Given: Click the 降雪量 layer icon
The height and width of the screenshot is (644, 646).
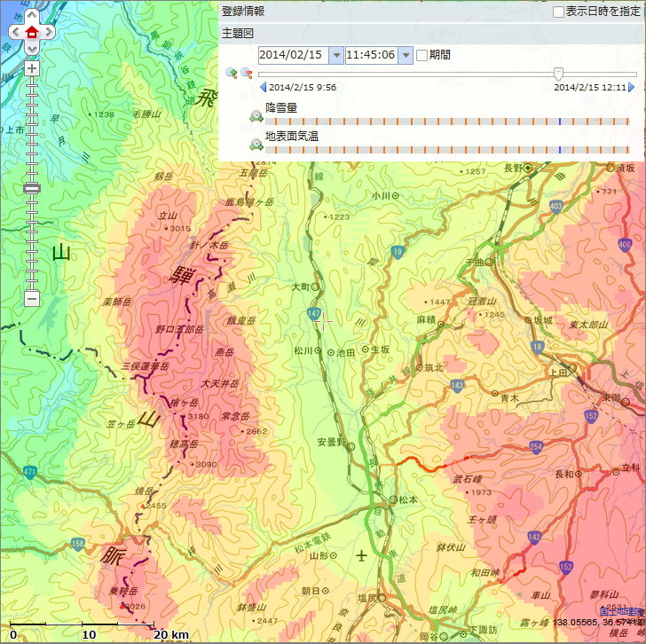Looking at the screenshot, I should 256,116.
